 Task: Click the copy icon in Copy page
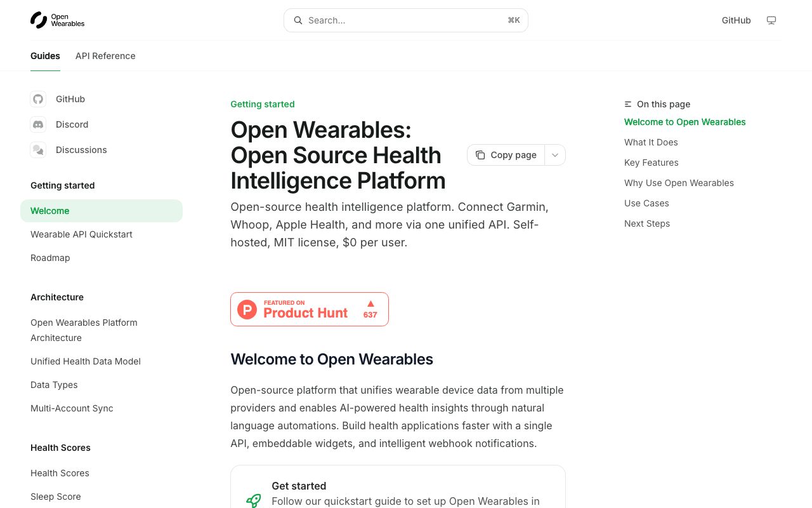[x=480, y=155]
